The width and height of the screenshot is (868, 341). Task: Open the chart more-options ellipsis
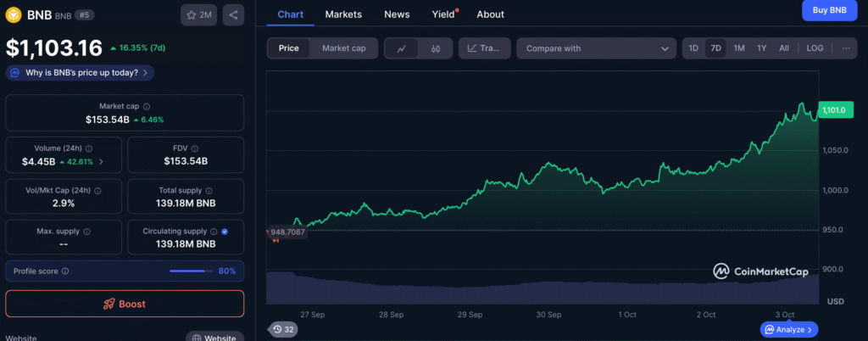point(846,48)
